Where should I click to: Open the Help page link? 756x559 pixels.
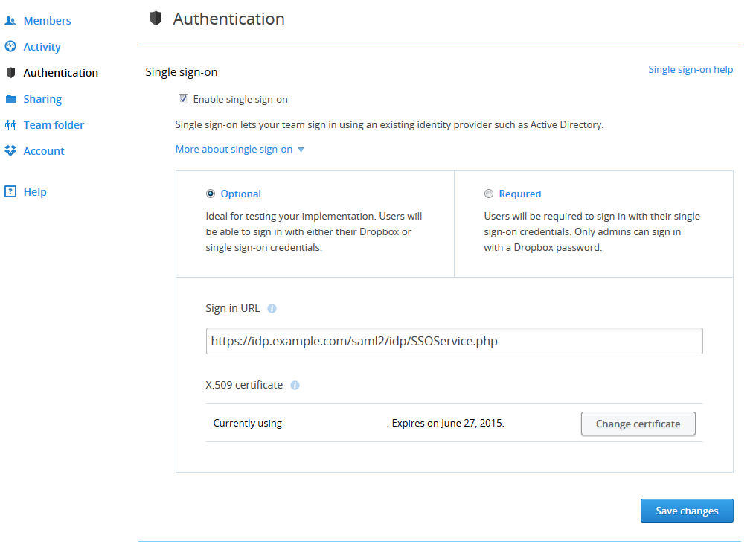click(35, 192)
